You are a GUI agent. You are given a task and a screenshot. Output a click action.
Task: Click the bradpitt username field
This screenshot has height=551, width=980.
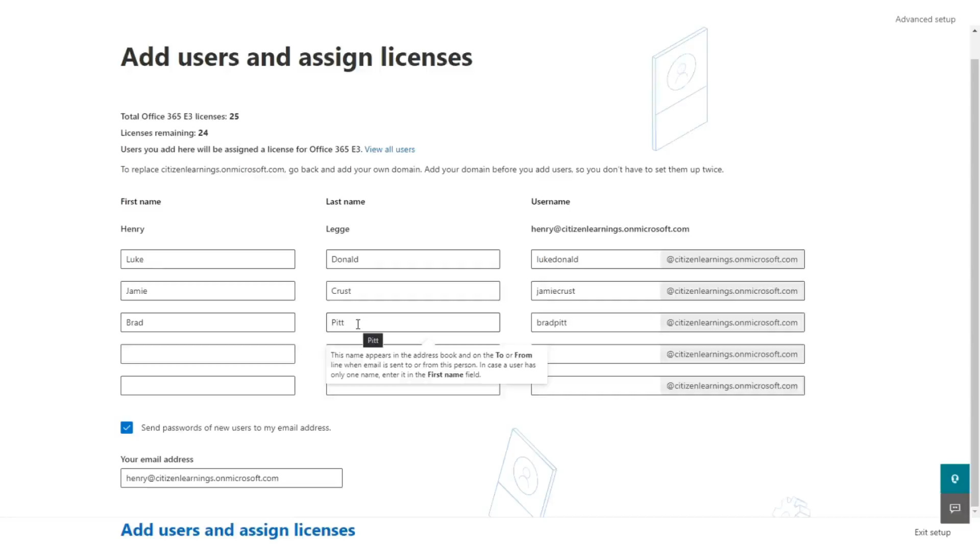595,322
